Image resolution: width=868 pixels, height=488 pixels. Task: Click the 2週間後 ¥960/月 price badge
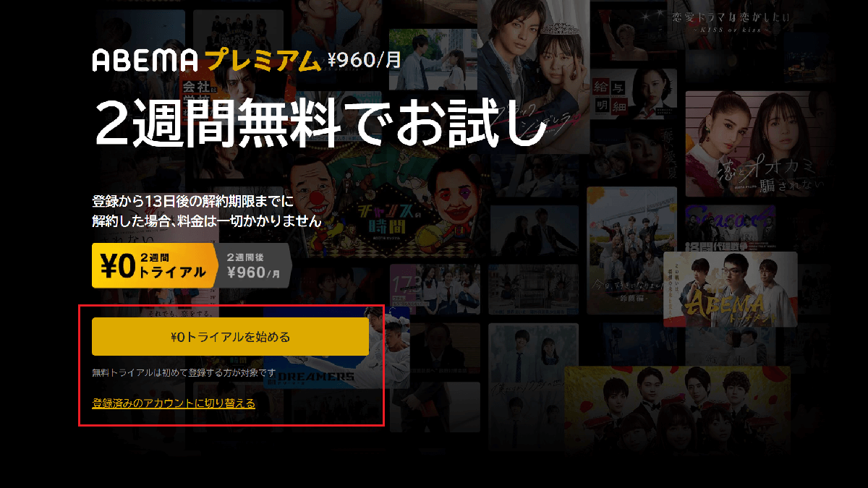click(255, 265)
